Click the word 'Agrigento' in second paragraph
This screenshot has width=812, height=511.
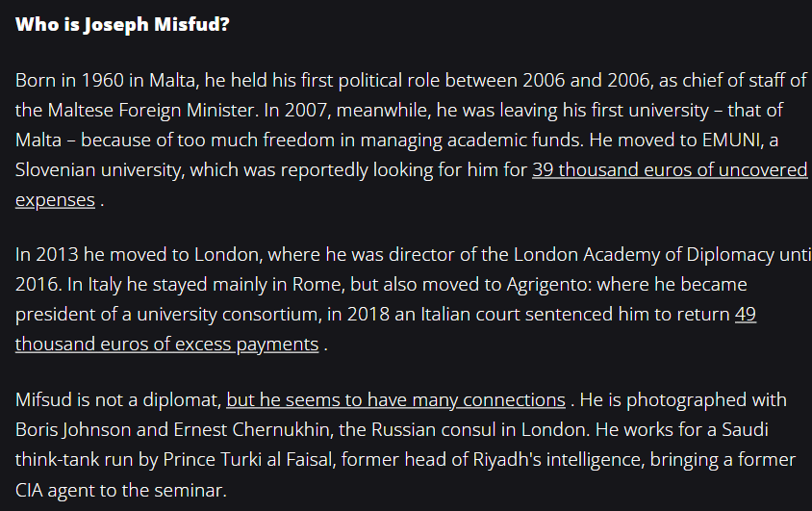(548, 285)
